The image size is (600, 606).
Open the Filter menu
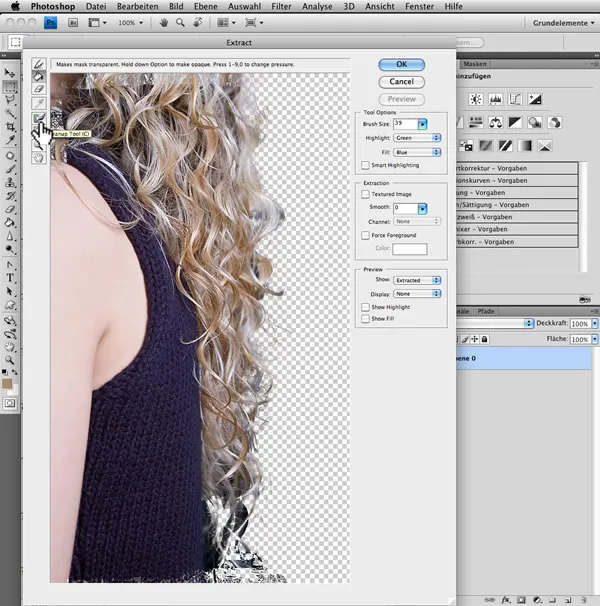[x=281, y=6]
